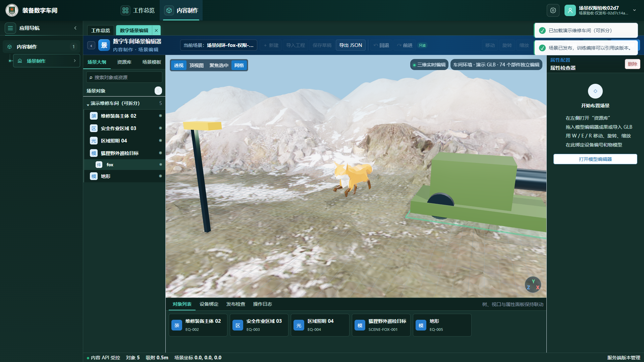Click the diamond icon above 开始布置场景

[x=595, y=91]
